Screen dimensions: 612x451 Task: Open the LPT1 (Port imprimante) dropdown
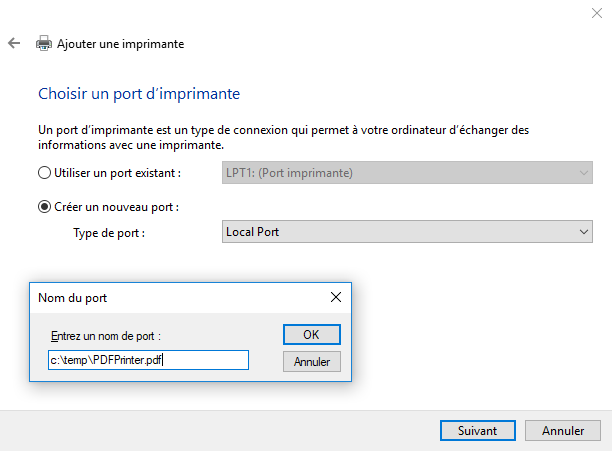tap(406, 173)
